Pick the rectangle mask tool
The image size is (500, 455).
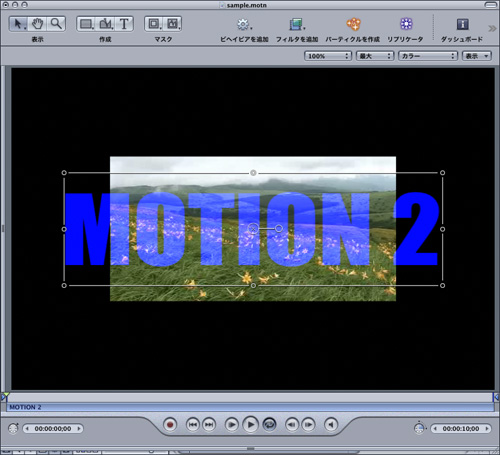(x=154, y=24)
